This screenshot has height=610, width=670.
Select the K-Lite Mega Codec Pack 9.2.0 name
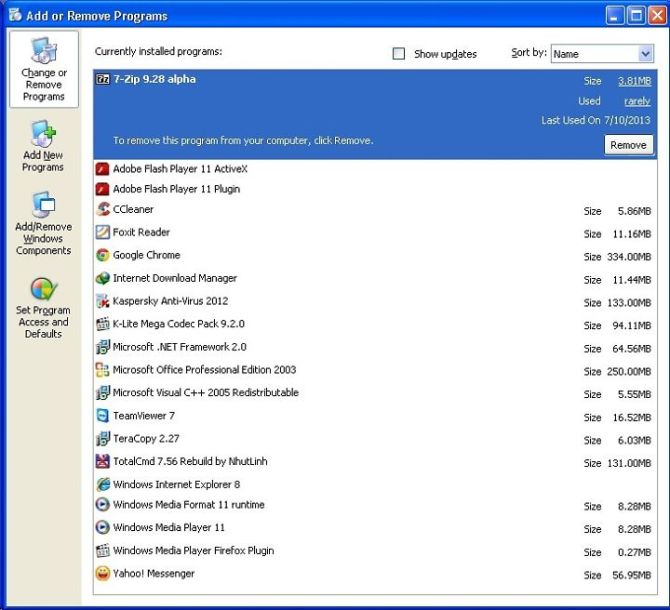pyautogui.click(x=178, y=324)
